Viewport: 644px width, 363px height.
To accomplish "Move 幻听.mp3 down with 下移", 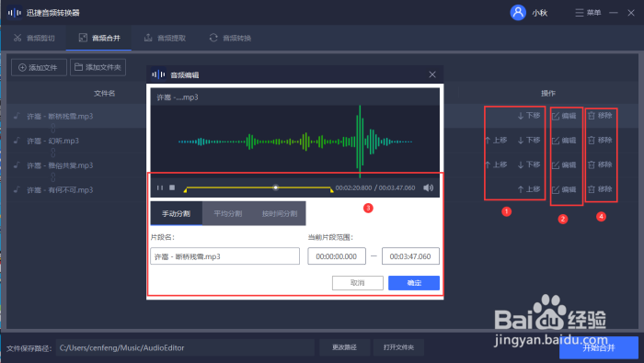I will 529,141.
